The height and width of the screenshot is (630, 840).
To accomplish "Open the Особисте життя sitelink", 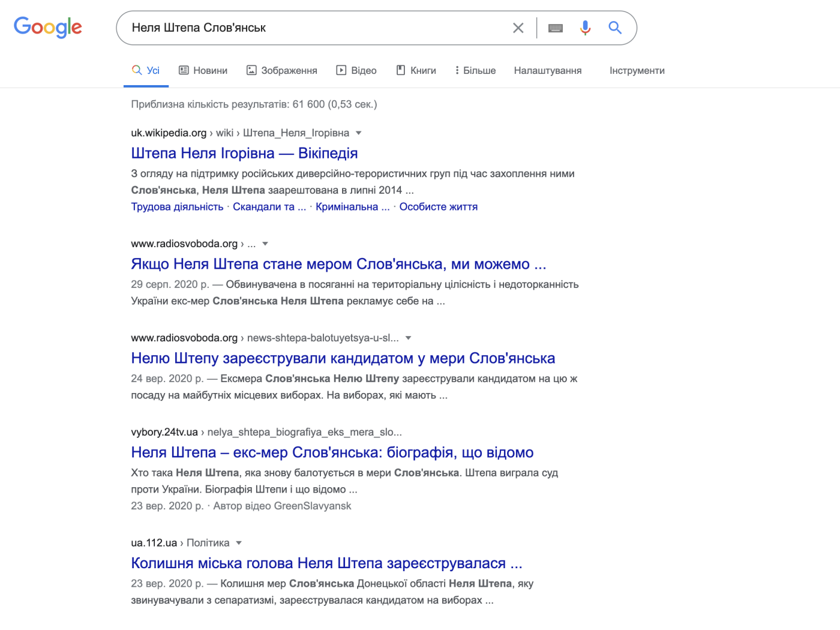I will (439, 206).
